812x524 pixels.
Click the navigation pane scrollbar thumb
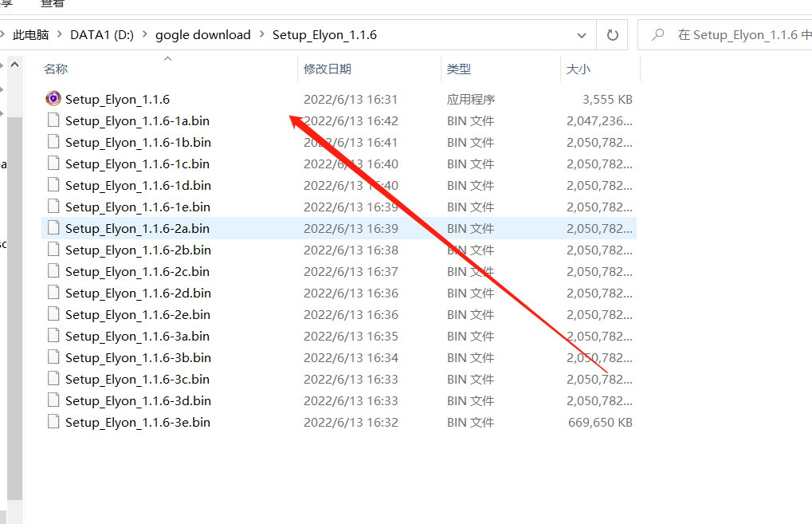14,309
